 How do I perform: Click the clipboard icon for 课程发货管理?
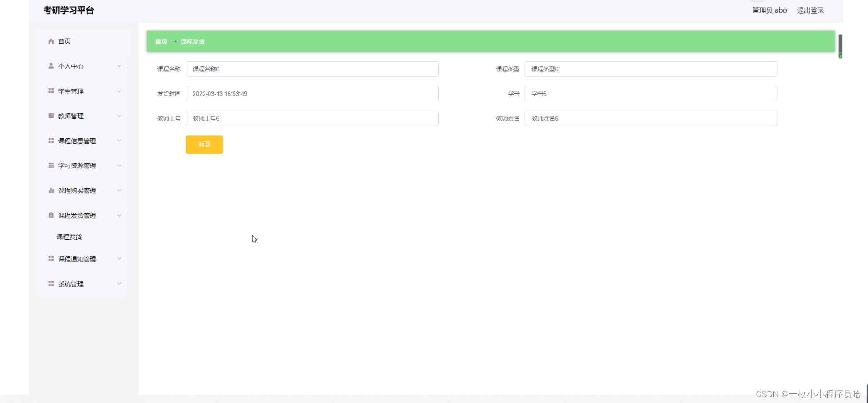[51, 215]
